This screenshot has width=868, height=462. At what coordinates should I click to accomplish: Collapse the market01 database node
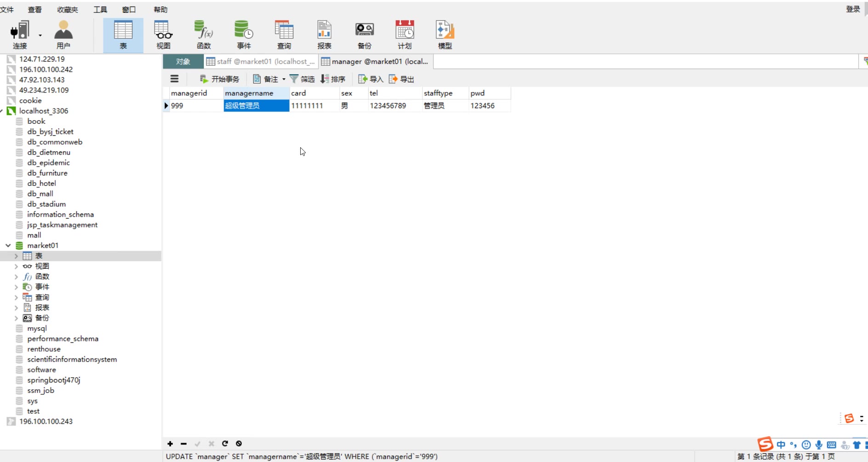coord(8,245)
